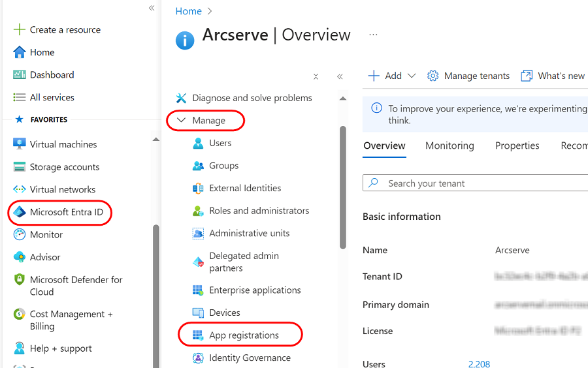Click the Microsoft Entra ID icon
Viewport: 588px width, 368px height.
pyautogui.click(x=20, y=212)
